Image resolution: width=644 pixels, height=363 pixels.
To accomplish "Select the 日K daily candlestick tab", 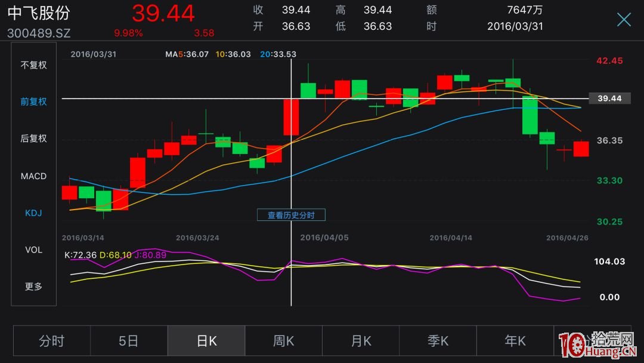I will pos(206,341).
